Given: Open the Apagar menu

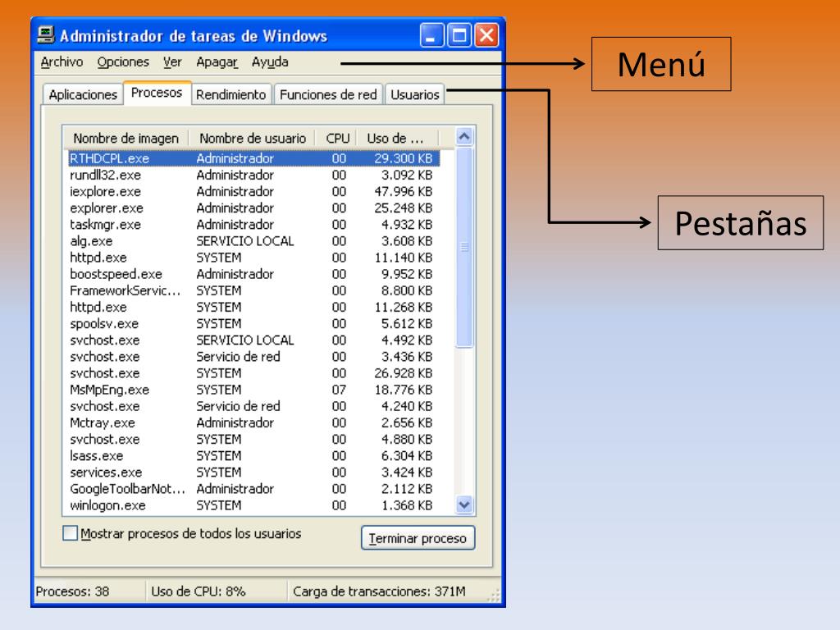Looking at the screenshot, I should pos(217,62).
